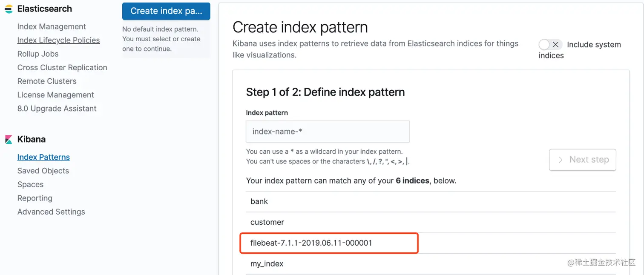
Task: Open the Reporting page
Action: [x=34, y=198]
